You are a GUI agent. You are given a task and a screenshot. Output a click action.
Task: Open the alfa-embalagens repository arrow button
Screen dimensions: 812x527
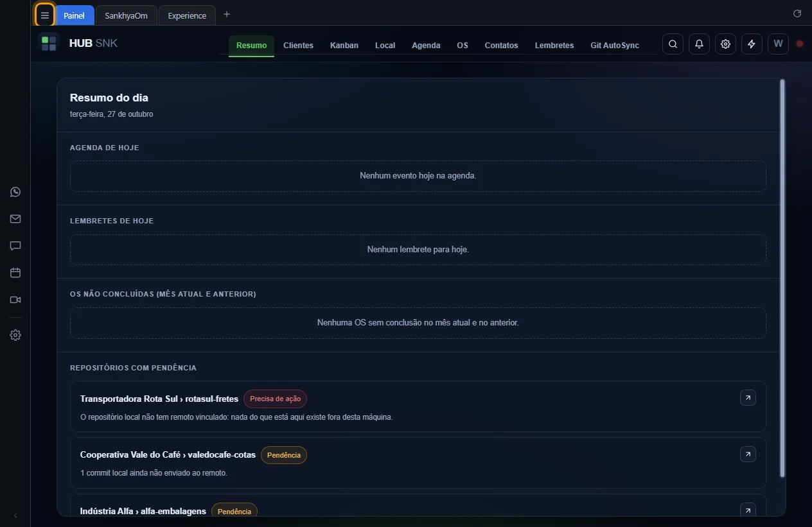pyautogui.click(x=748, y=510)
